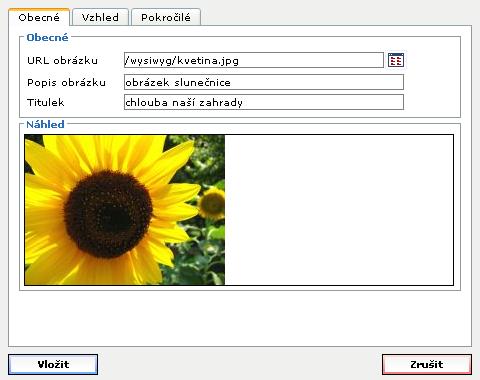Click the Popis obrázku label
Viewport: 480px width, 380px height.
66,83
